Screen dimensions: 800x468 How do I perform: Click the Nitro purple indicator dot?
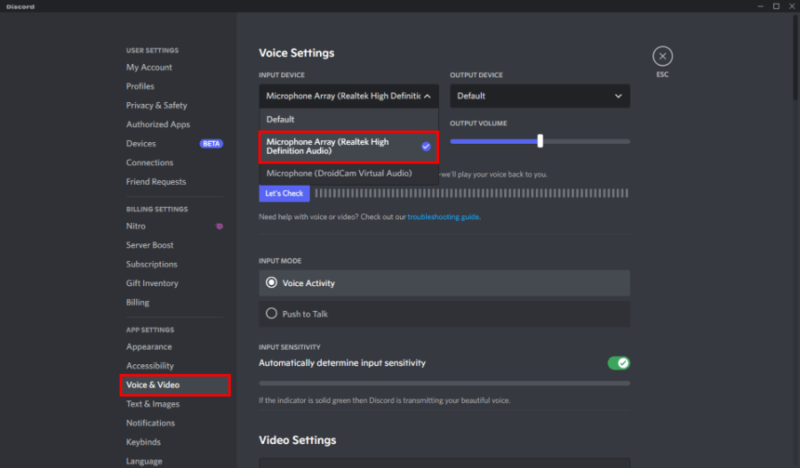[x=219, y=226]
